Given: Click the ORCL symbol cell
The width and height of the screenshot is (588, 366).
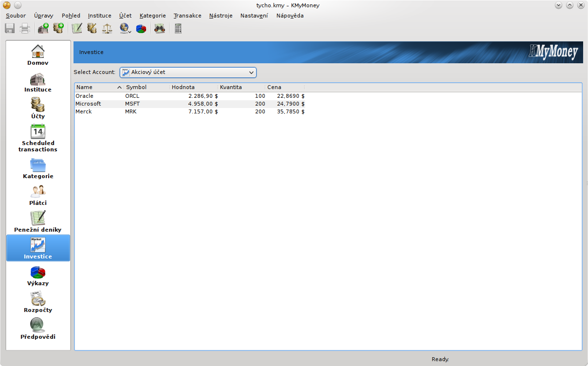Looking at the screenshot, I should (x=132, y=96).
